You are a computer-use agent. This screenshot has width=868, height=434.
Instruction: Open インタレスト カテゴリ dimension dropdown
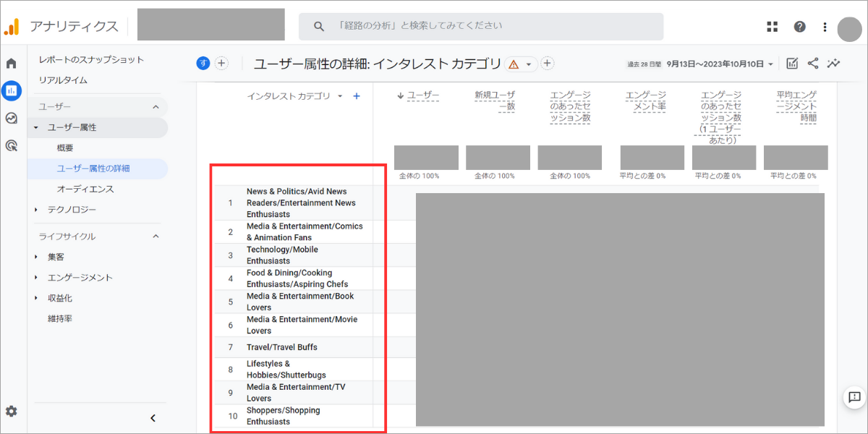pyautogui.click(x=294, y=96)
